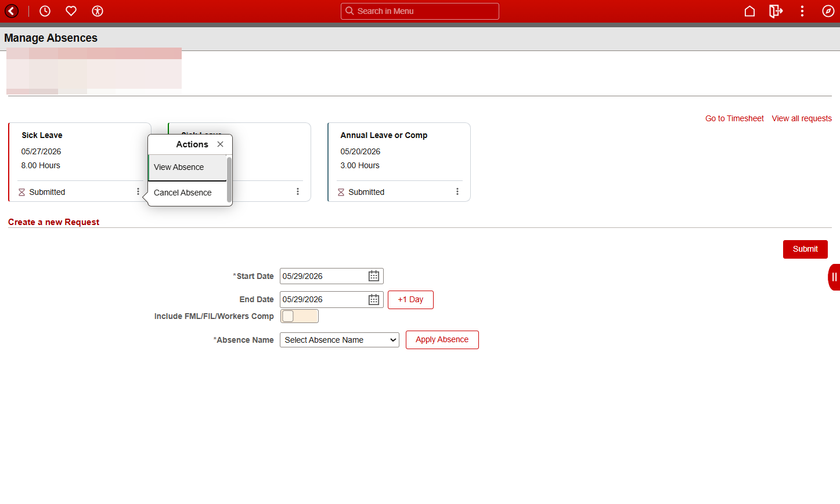The height and width of the screenshot is (504, 840).
Task: Select View Absence in Actions menu
Action: pos(187,168)
